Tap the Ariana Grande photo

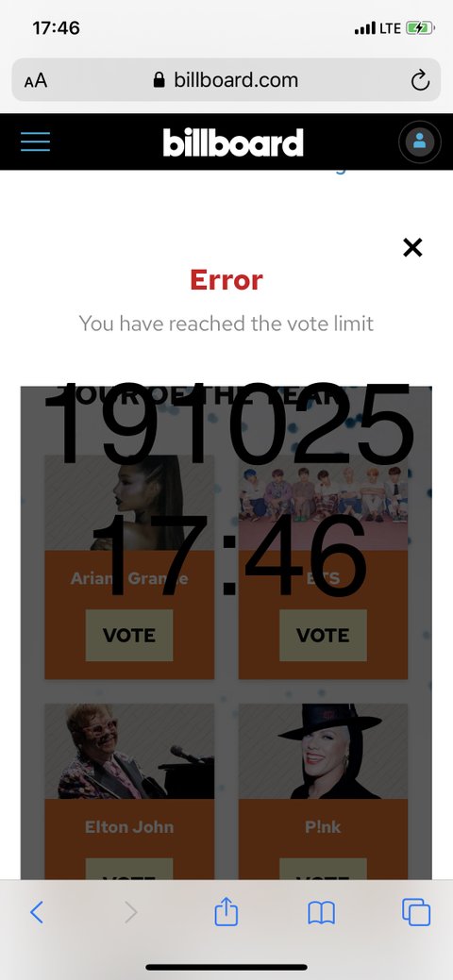(x=129, y=503)
